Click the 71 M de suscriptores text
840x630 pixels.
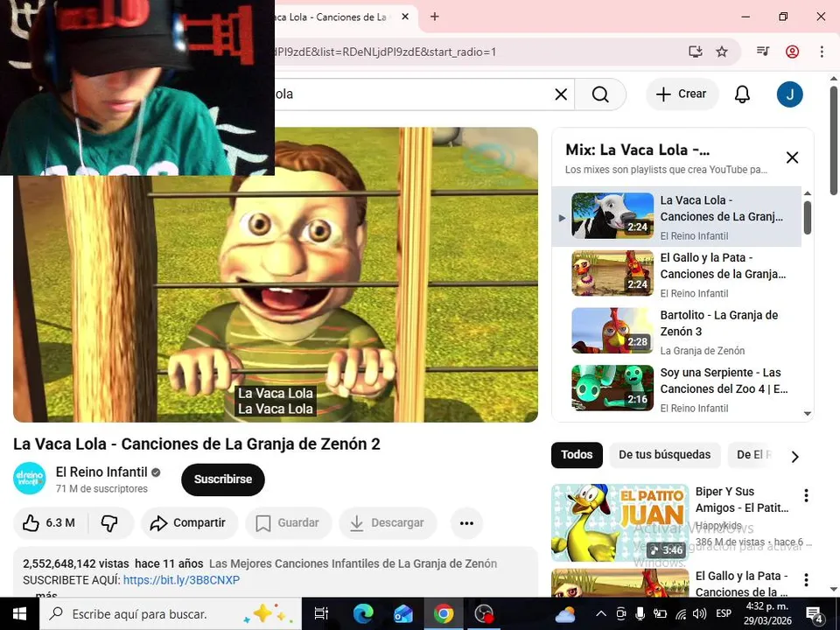point(101,489)
